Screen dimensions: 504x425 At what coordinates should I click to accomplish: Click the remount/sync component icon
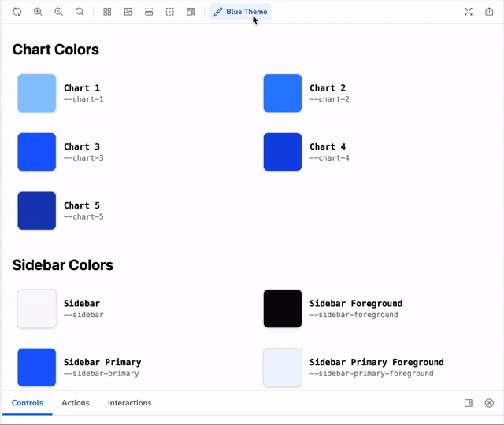click(x=17, y=12)
